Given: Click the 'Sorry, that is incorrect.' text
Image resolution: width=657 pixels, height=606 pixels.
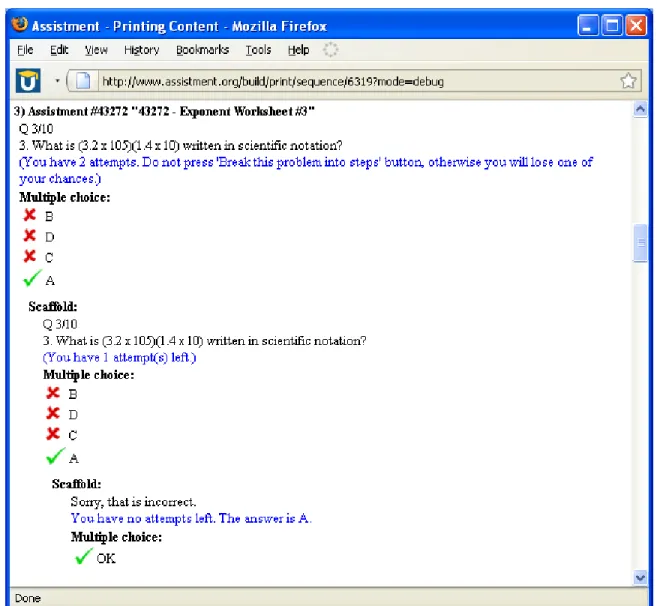Looking at the screenshot, I should [x=133, y=502].
